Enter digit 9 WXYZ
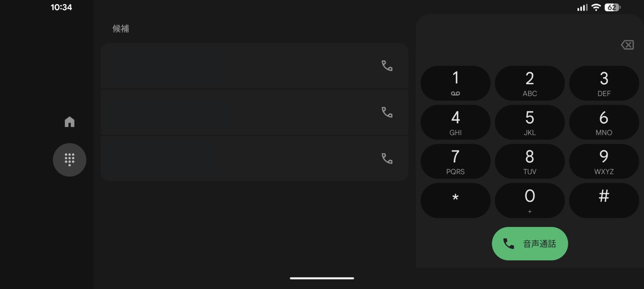This screenshot has width=644, height=289. tap(604, 161)
